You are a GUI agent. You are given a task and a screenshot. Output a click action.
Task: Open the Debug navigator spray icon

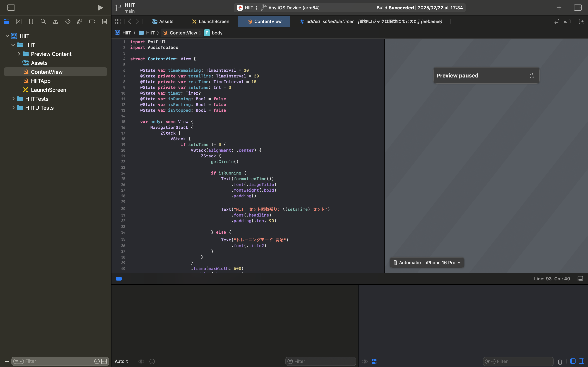(x=80, y=21)
